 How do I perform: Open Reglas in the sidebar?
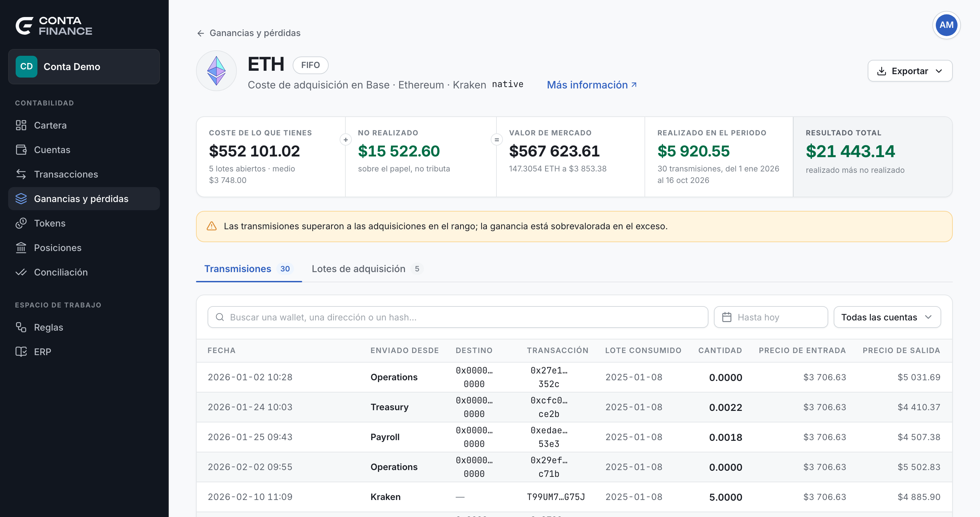click(x=84, y=327)
